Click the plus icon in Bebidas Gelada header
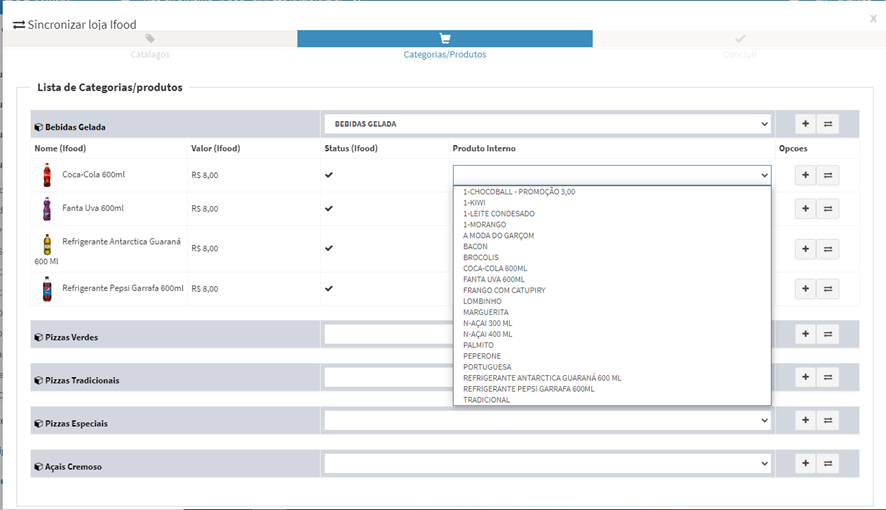The width and height of the screenshot is (886, 510). click(x=806, y=125)
